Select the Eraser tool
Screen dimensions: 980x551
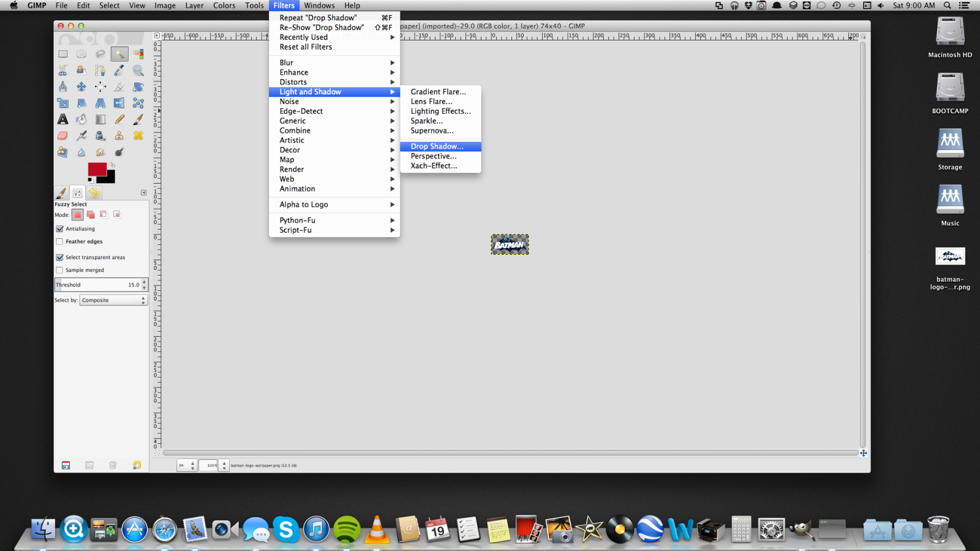62,135
